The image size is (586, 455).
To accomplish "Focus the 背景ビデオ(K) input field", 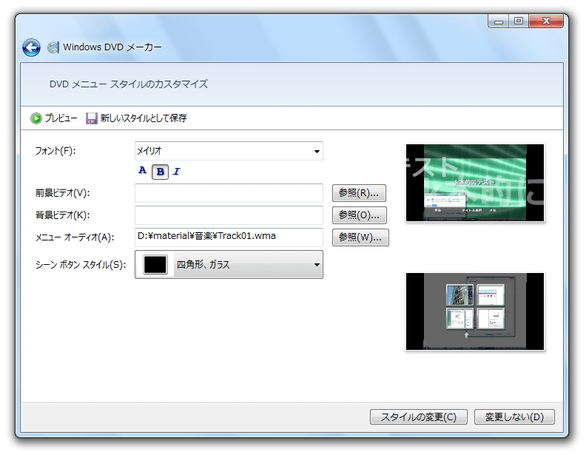I will [229, 215].
